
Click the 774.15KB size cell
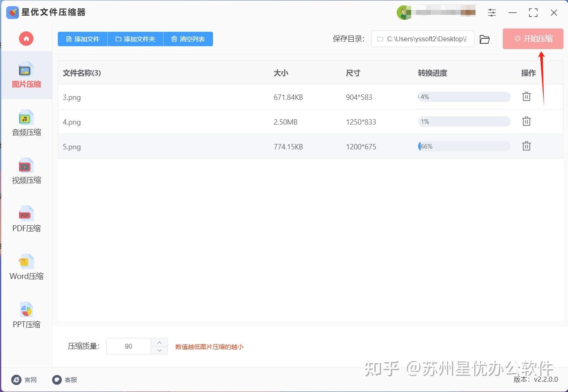288,147
